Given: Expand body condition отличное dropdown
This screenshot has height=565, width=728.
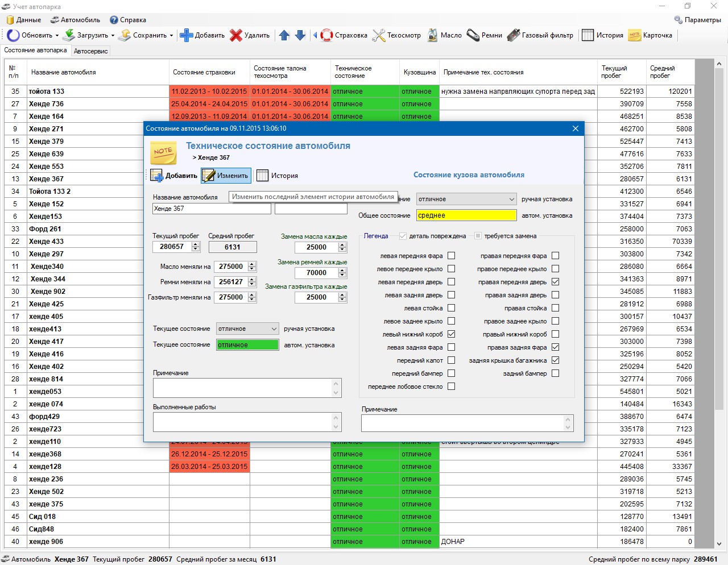Looking at the screenshot, I should tap(511, 200).
